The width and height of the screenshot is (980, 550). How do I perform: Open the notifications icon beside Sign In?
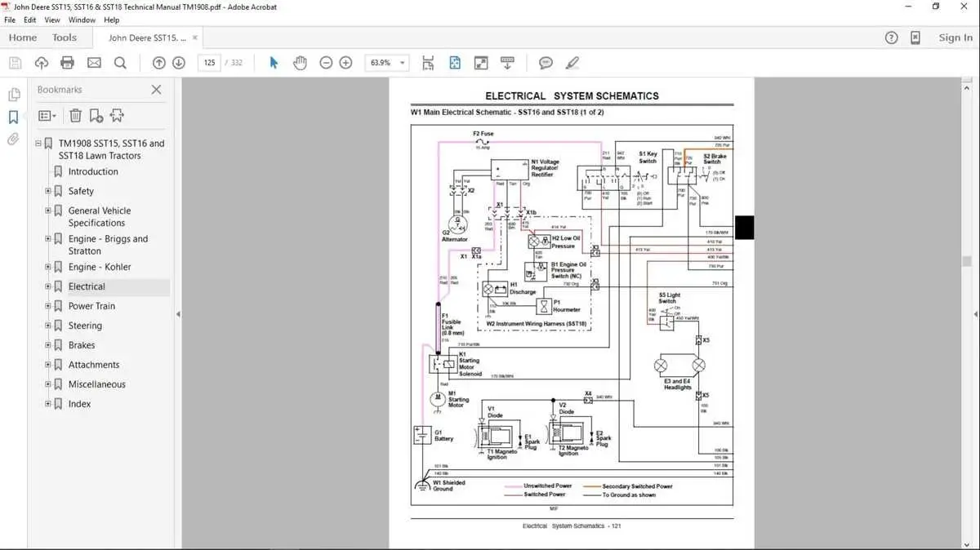click(915, 38)
